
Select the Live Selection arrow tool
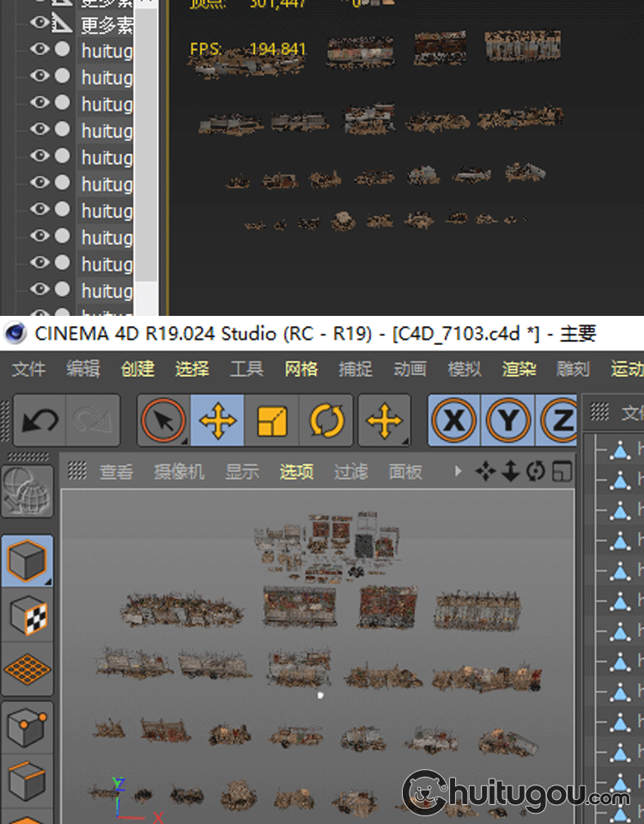(x=164, y=421)
